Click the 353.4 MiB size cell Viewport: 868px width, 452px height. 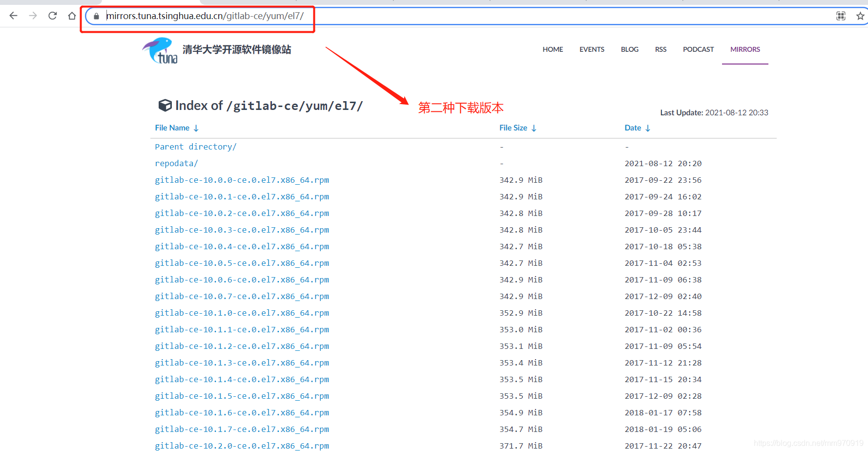point(521,363)
